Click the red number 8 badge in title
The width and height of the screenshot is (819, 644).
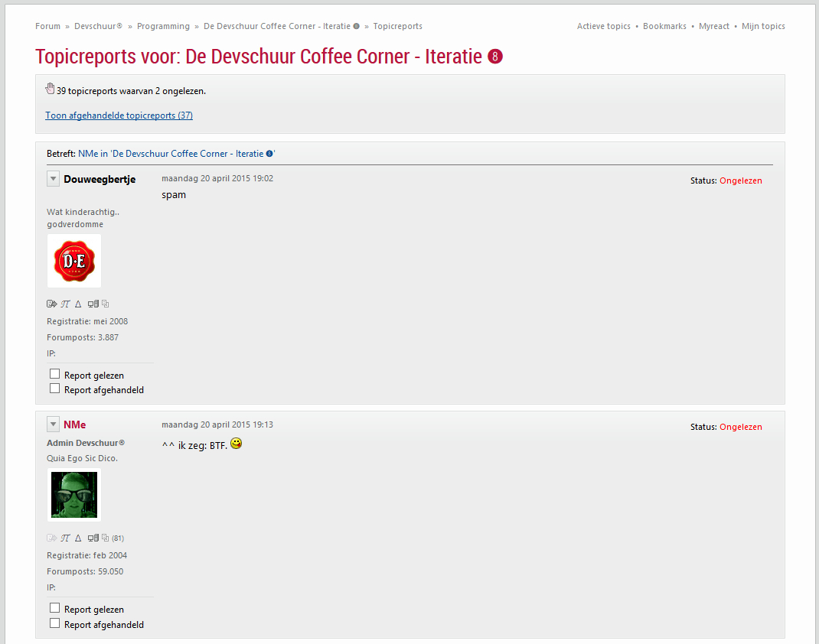[x=495, y=57]
